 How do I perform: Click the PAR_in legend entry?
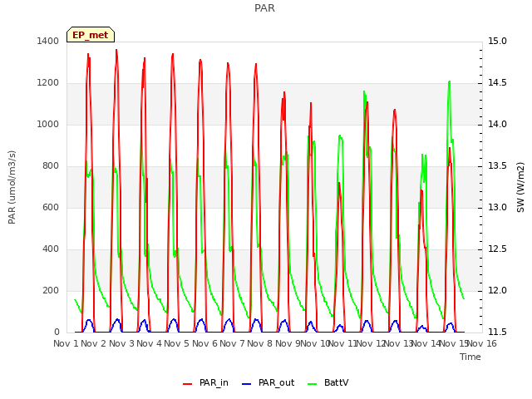click(x=205, y=383)
